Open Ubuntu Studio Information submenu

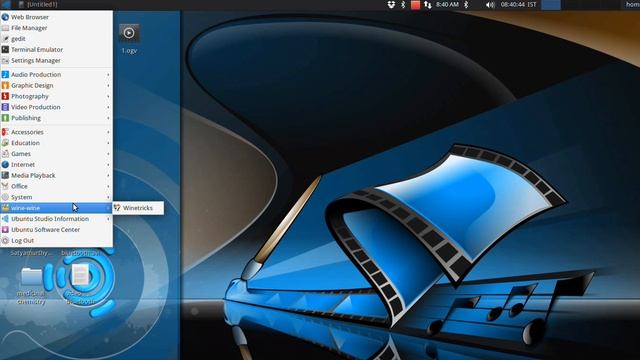coord(56,219)
